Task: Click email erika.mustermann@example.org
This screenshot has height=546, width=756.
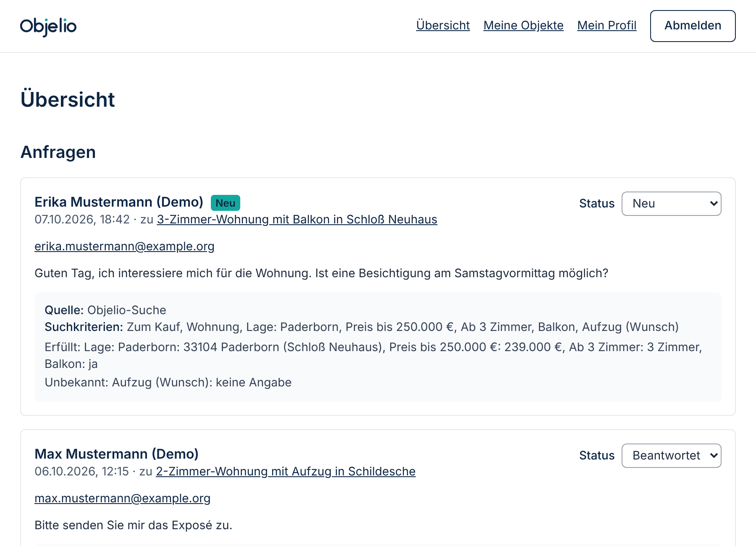Action: pos(124,247)
